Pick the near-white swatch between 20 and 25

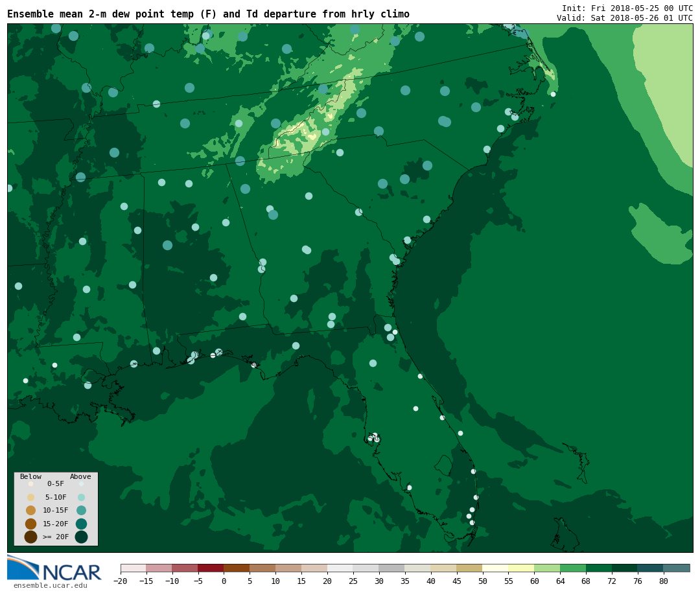point(340,568)
